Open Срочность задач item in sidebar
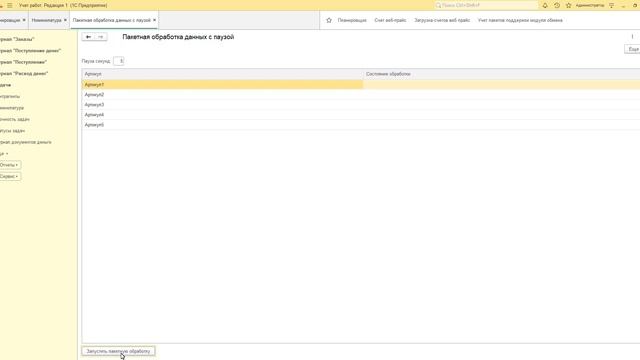The height and width of the screenshot is (360, 640). [15, 119]
